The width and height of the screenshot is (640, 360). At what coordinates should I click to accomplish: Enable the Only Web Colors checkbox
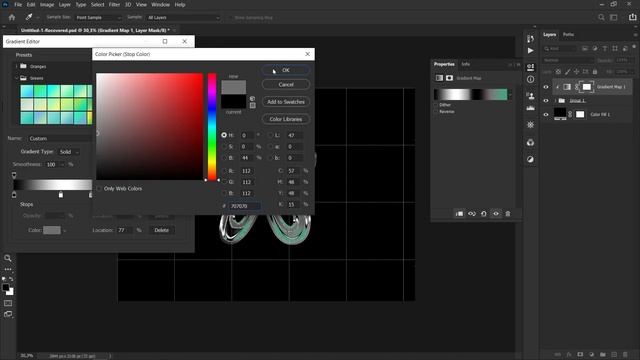click(99, 189)
